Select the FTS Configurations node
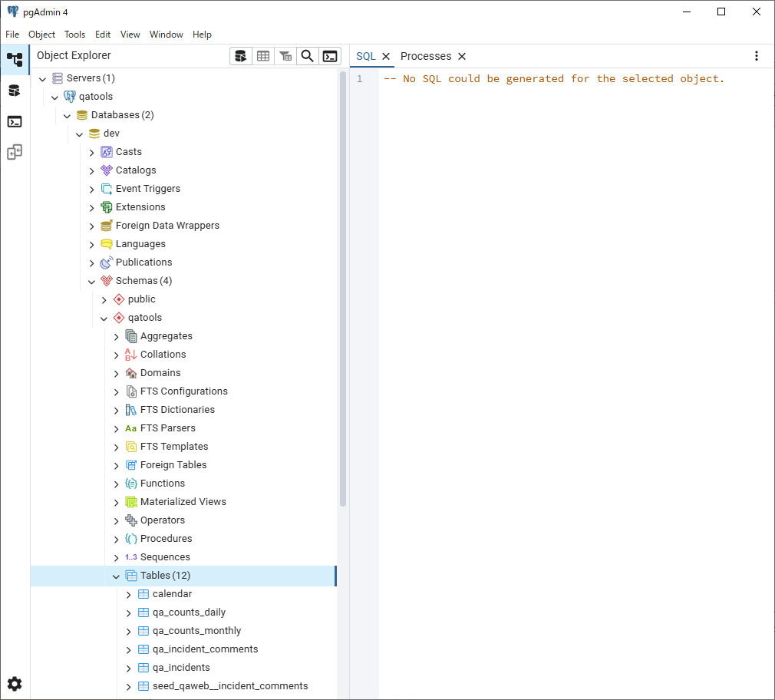The image size is (775, 700). pos(184,391)
